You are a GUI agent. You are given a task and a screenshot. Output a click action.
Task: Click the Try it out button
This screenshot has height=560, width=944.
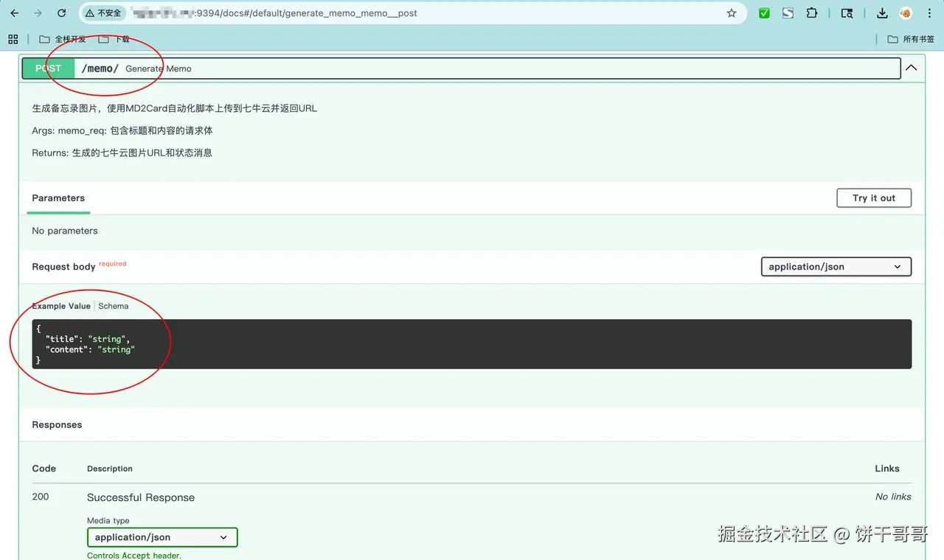point(873,197)
